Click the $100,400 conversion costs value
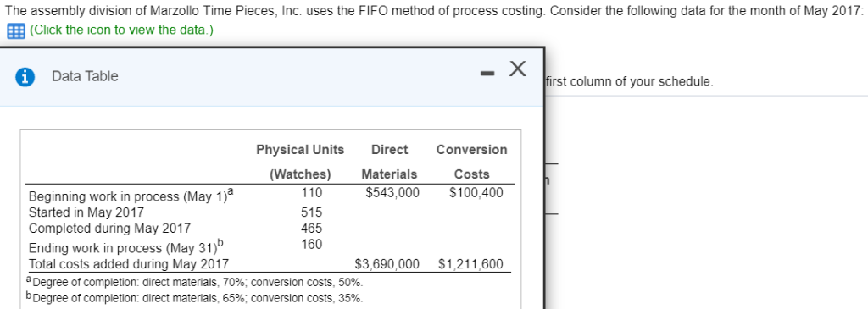Viewport: 868px width, 309px height. pyautogui.click(x=476, y=194)
